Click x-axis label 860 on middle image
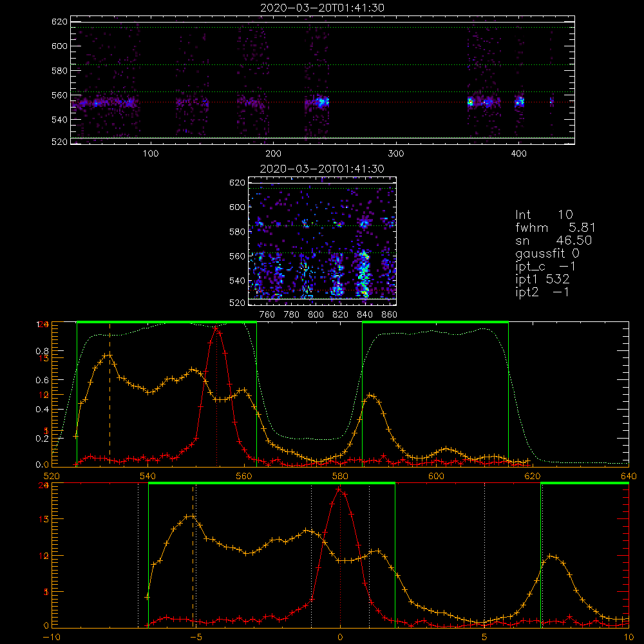The image size is (644, 644). click(390, 315)
